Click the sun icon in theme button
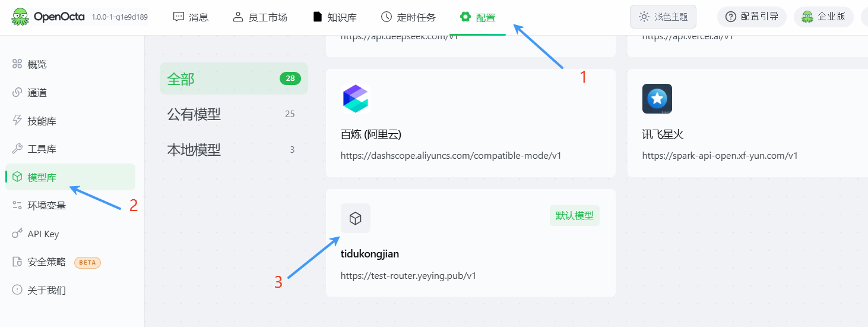868x327 pixels. [x=644, y=17]
